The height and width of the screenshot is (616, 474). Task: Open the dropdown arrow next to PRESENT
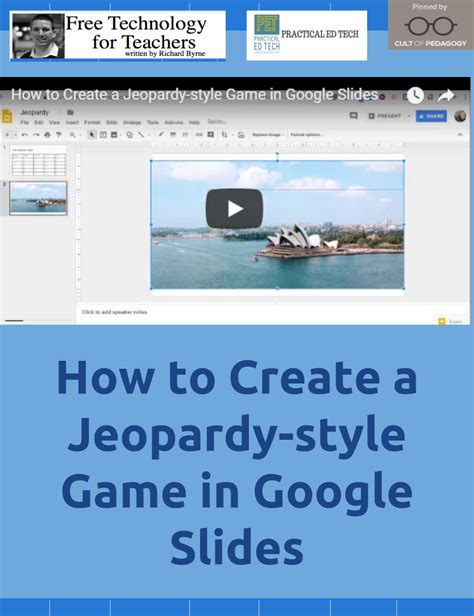point(408,116)
